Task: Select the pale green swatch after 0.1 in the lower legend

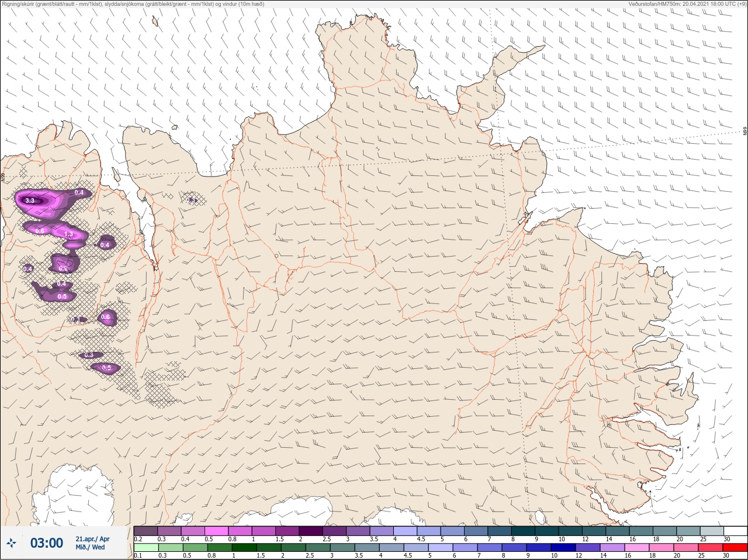Action: pos(146,548)
